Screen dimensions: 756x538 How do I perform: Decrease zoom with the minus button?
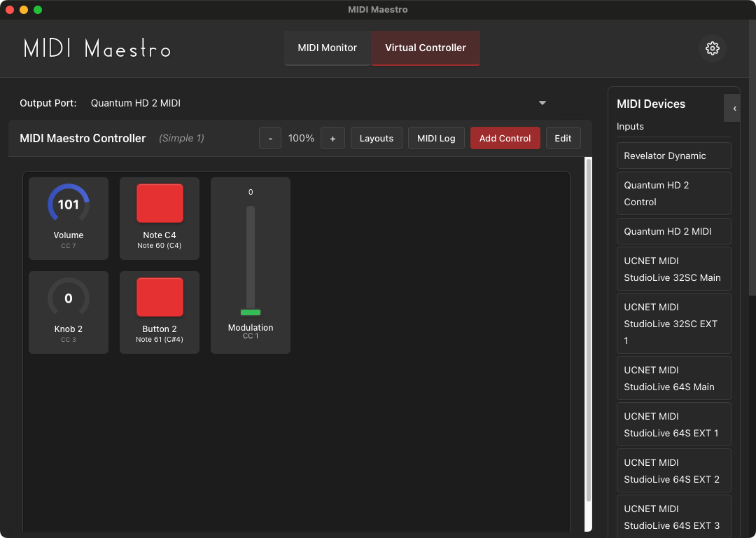(x=270, y=139)
